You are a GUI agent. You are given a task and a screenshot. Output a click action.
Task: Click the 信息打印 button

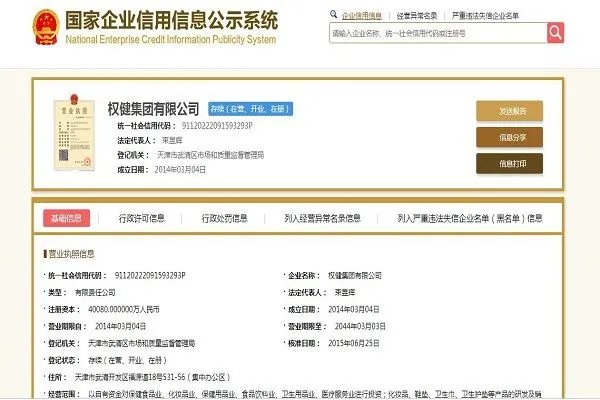point(509,163)
